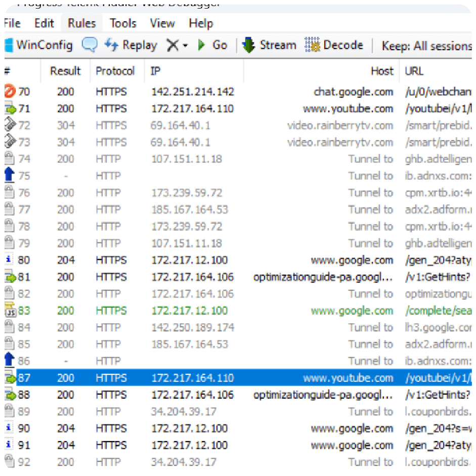Open the Tools menu

point(123,23)
